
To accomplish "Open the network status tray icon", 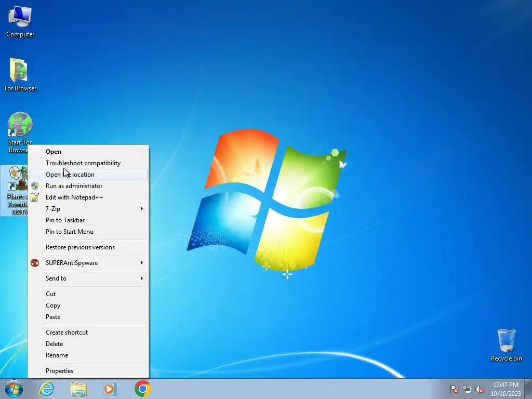I will [467, 389].
